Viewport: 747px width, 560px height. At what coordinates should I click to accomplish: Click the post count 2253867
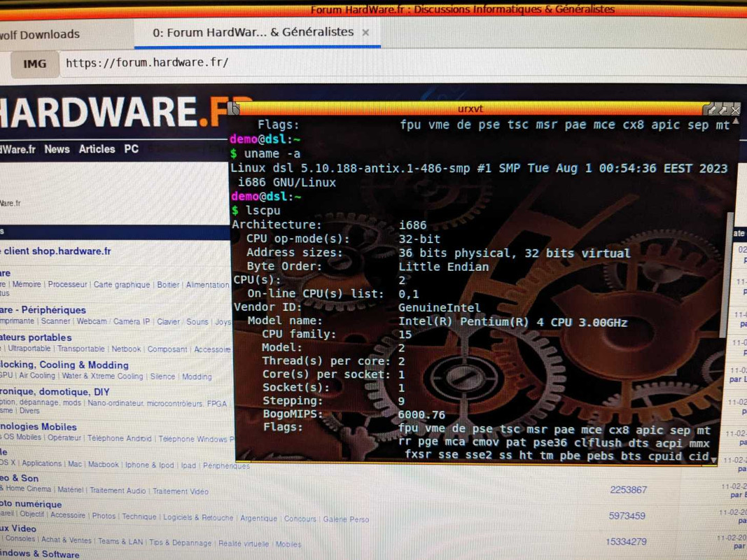click(629, 489)
